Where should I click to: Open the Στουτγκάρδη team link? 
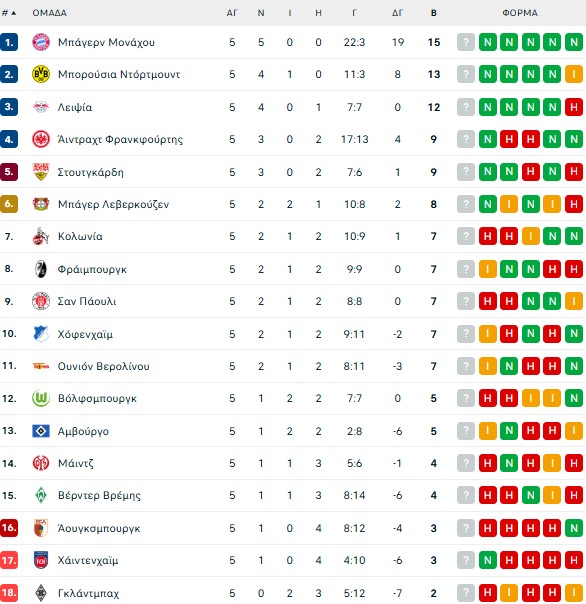[x=91, y=172]
